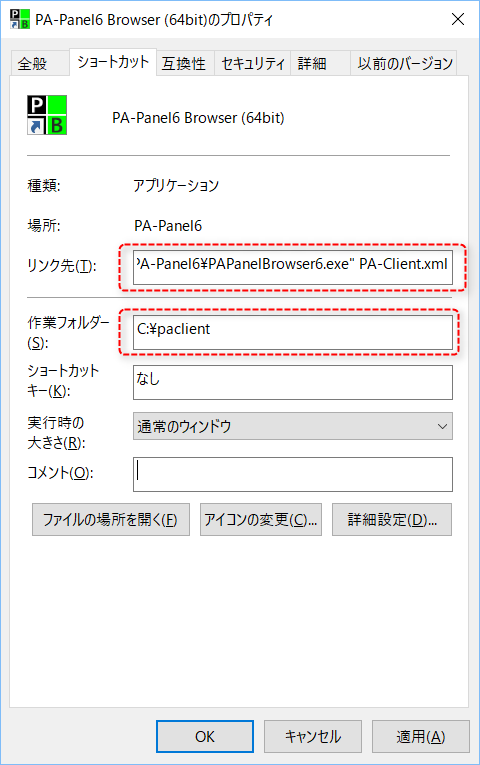
Task: Click the PA-Panel6 Browser shortcut icon
Action: [47, 115]
